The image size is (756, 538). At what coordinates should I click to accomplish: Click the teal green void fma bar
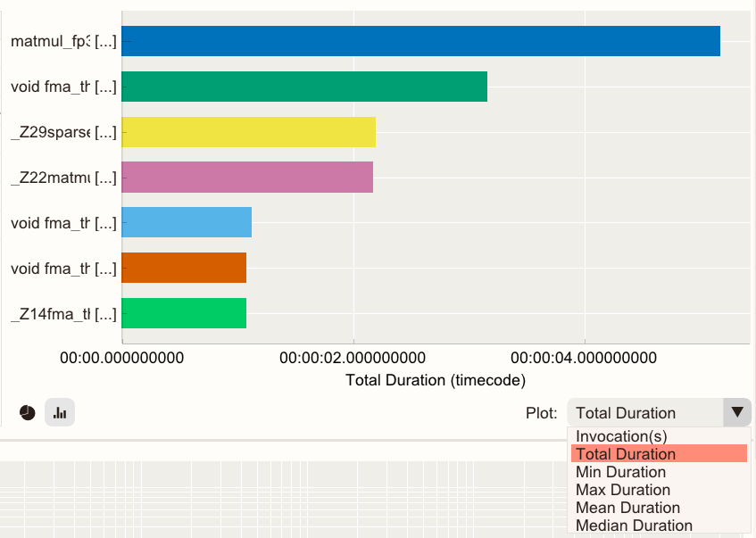[x=304, y=87]
